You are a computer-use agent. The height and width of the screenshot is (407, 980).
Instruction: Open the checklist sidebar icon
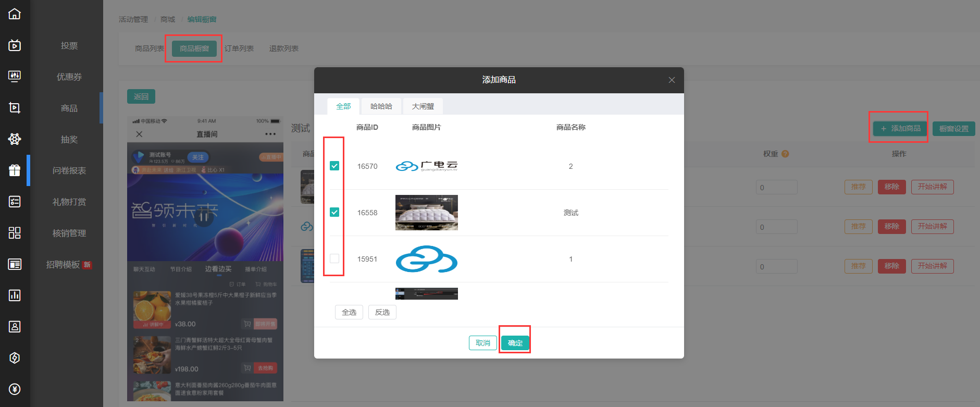15,202
